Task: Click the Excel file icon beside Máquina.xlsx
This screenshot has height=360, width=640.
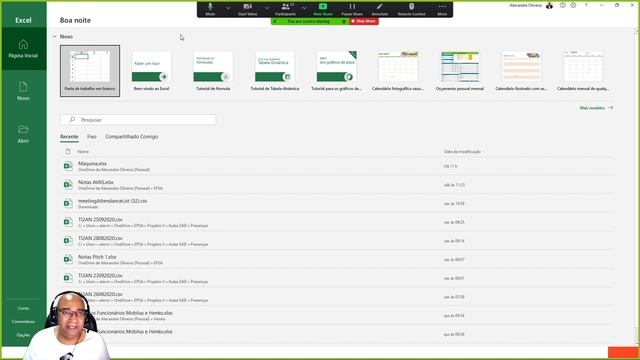Action: point(68,166)
